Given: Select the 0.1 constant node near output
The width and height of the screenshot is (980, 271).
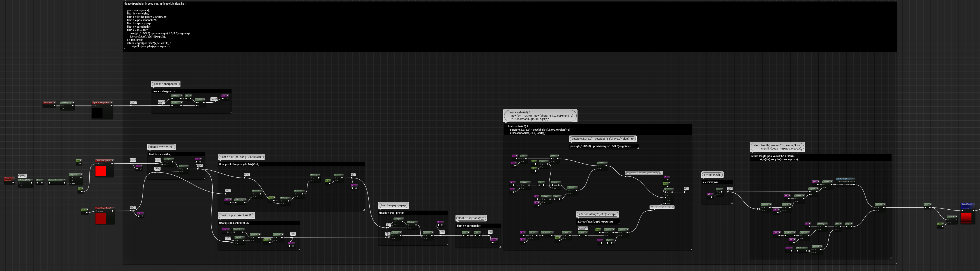Looking at the screenshot, I should click(x=940, y=225).
